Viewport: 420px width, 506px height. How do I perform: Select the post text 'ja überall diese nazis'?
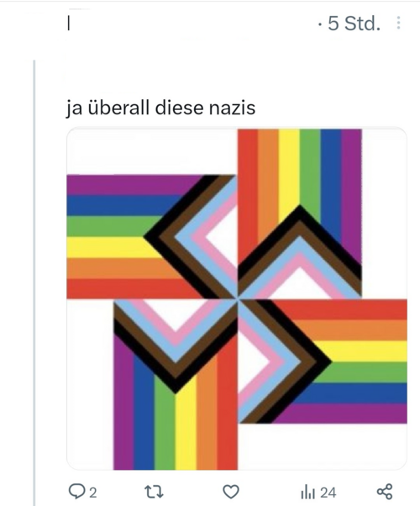coord(160,108)
